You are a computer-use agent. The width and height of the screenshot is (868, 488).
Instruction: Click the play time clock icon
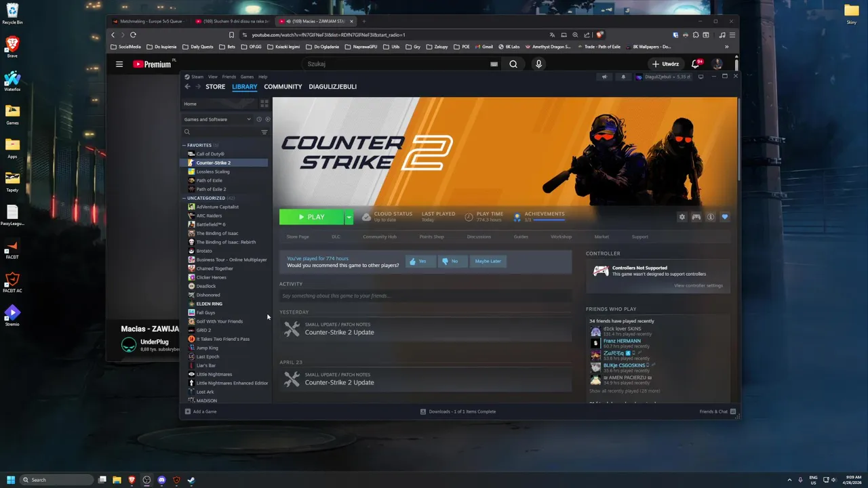(469, 217)
